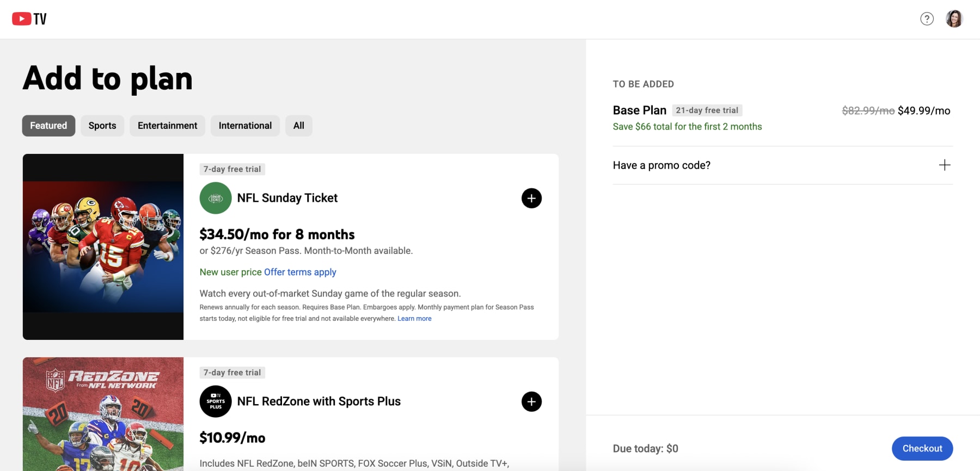Add NFL Sunday Ticket with plus button
Screen dimensions: 980x471
(531, 198)
